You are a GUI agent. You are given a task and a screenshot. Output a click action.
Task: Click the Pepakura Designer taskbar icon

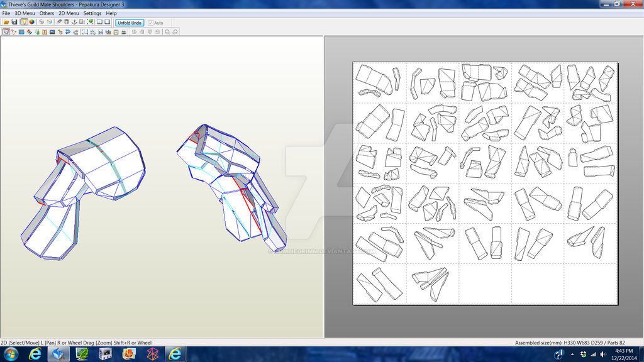tap(58, 354)
